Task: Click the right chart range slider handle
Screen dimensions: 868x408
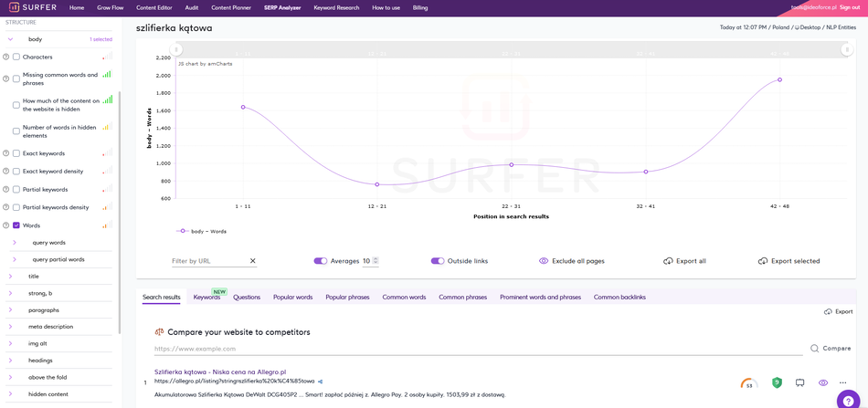Action: [848, 50]
